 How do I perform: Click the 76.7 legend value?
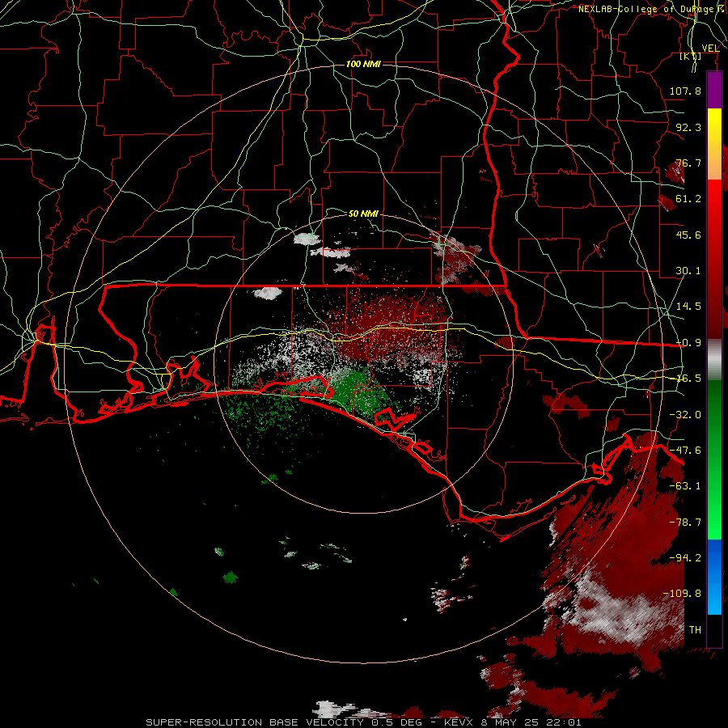(x=688, y=163)
